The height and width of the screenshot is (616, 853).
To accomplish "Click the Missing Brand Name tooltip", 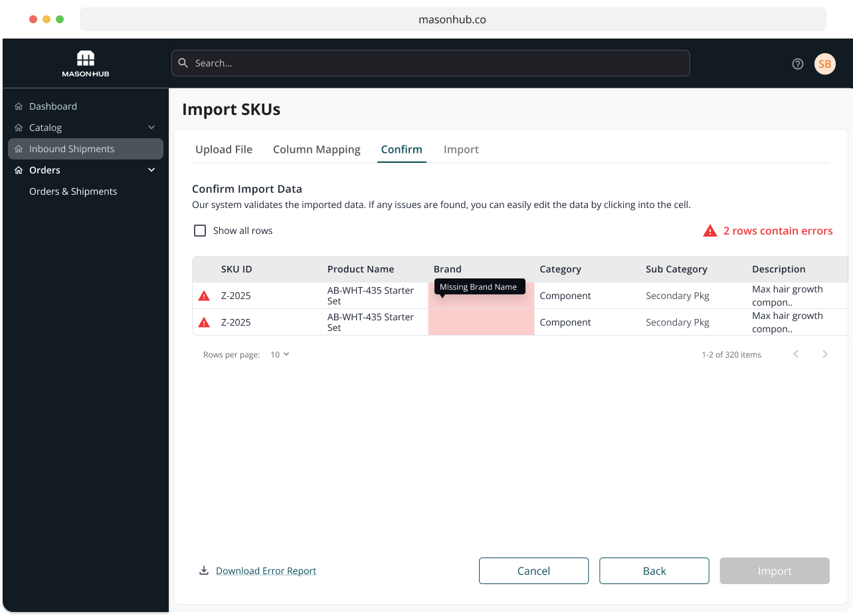I will pyautogui.click(x=478, y=287).
